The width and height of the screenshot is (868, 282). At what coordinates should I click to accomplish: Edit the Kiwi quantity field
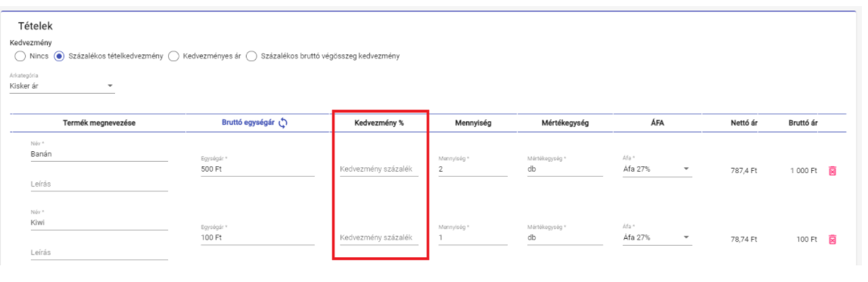(x=473, y=237)
